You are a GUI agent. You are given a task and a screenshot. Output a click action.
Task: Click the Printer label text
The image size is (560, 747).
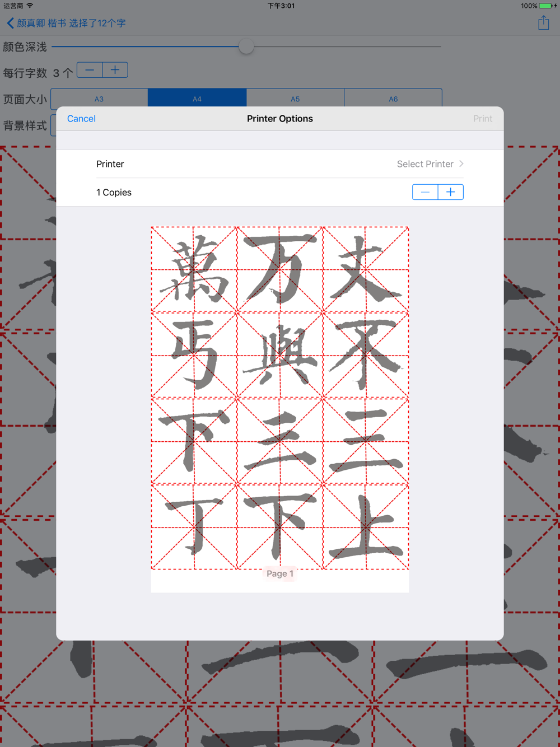point(110,164)
